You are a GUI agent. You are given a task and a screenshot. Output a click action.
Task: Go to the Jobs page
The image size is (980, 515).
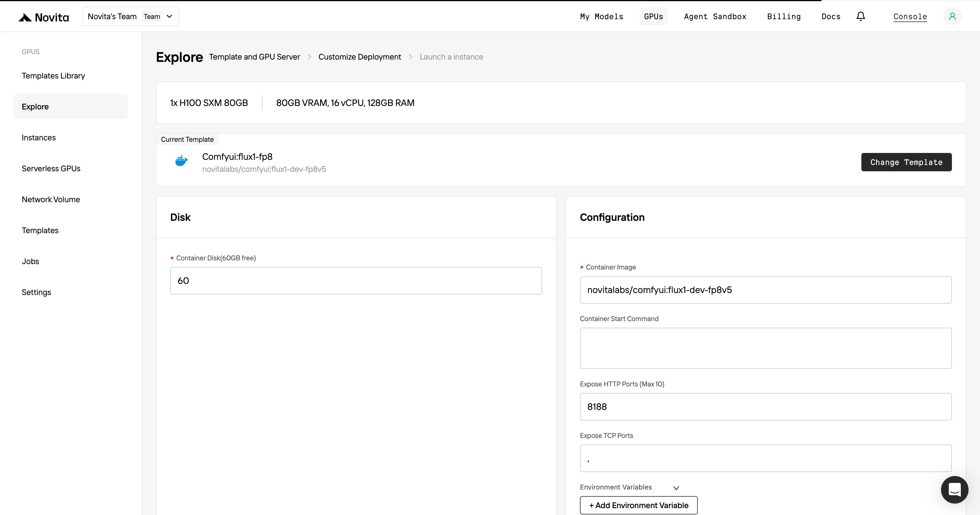pos(71,261)
